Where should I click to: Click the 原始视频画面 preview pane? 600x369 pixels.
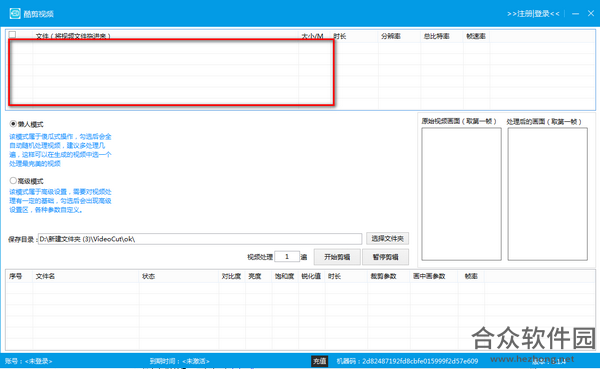[x=461, y=194]
